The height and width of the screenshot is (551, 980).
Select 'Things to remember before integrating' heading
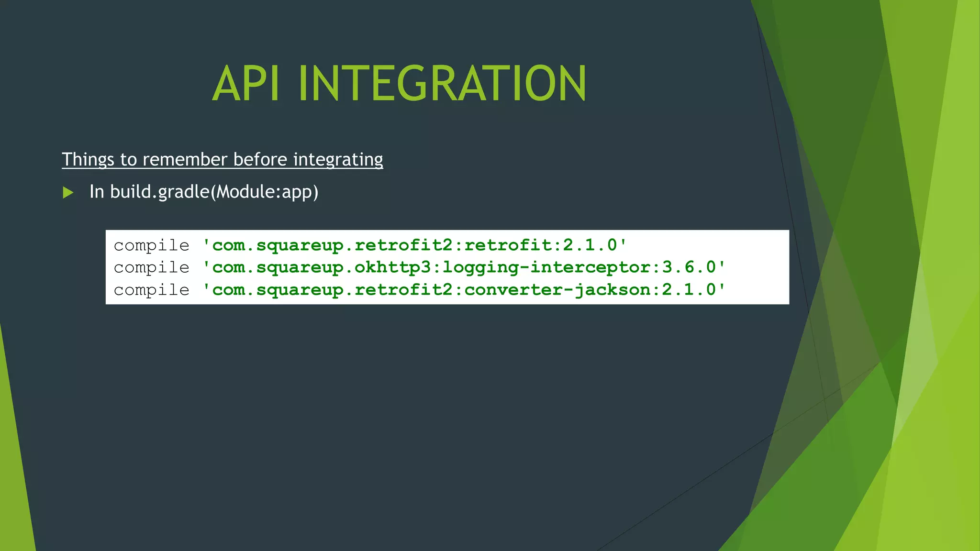point(223,159)
